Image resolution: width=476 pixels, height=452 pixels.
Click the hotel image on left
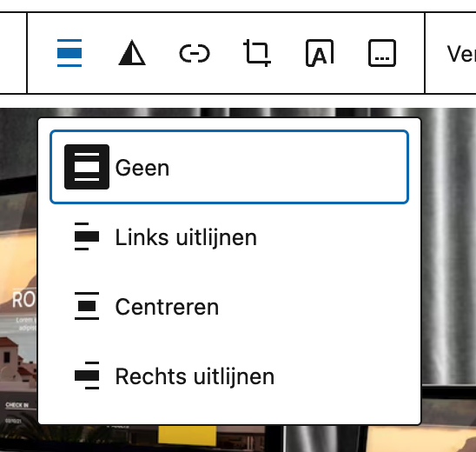click(x=18, y=303)
